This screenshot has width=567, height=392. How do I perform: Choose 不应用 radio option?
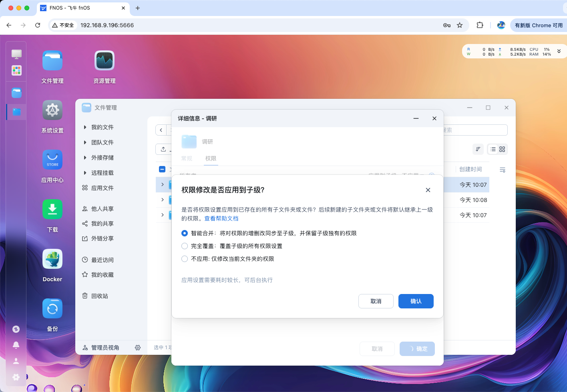coord(185,259)
